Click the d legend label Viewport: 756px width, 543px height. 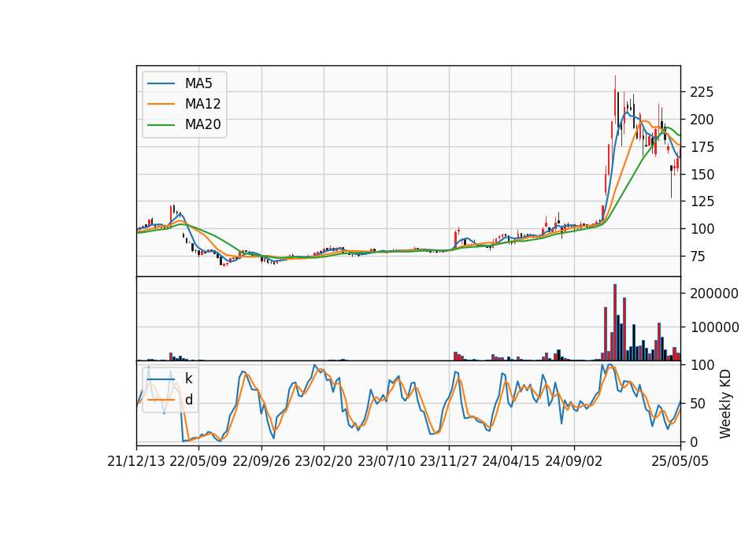[189, 400]
